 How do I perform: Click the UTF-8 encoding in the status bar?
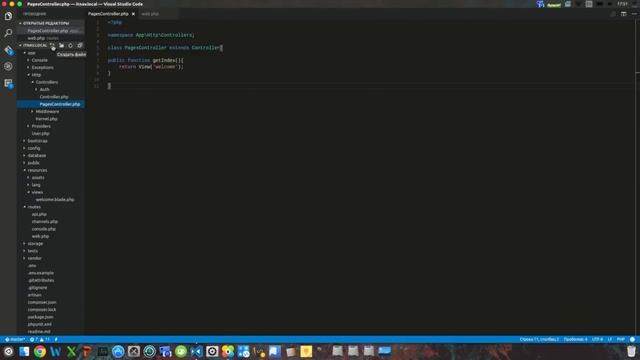point(597,339)
